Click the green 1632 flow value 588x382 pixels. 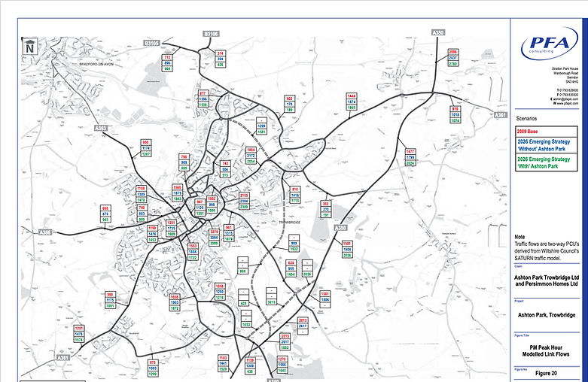294,249
